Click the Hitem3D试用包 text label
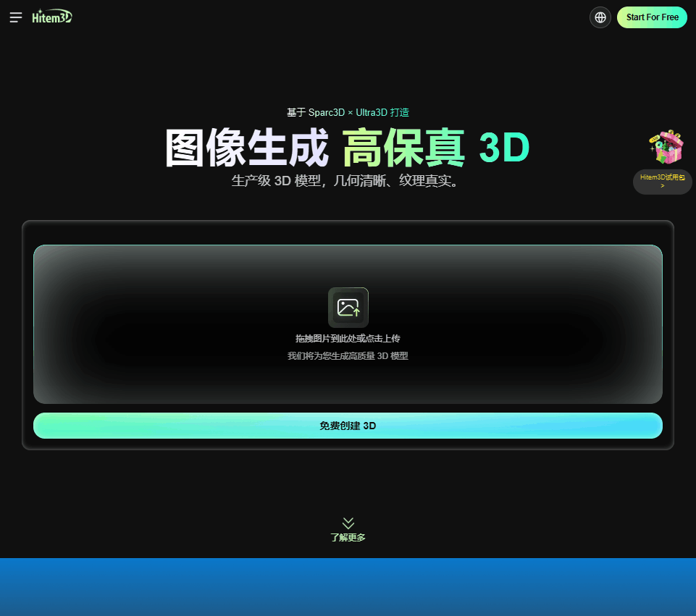Viewport: 696px width, 616px height. [x=663, y=177]
